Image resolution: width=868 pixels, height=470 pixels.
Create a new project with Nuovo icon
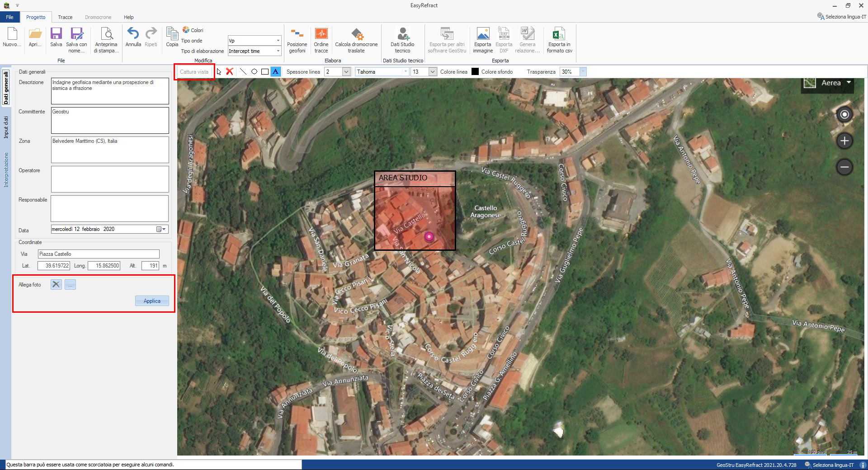[12, 37]
